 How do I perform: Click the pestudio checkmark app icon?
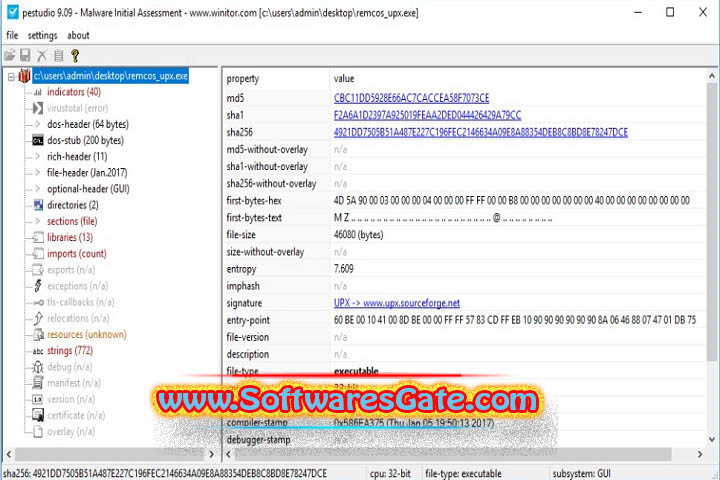coord(12,12)
